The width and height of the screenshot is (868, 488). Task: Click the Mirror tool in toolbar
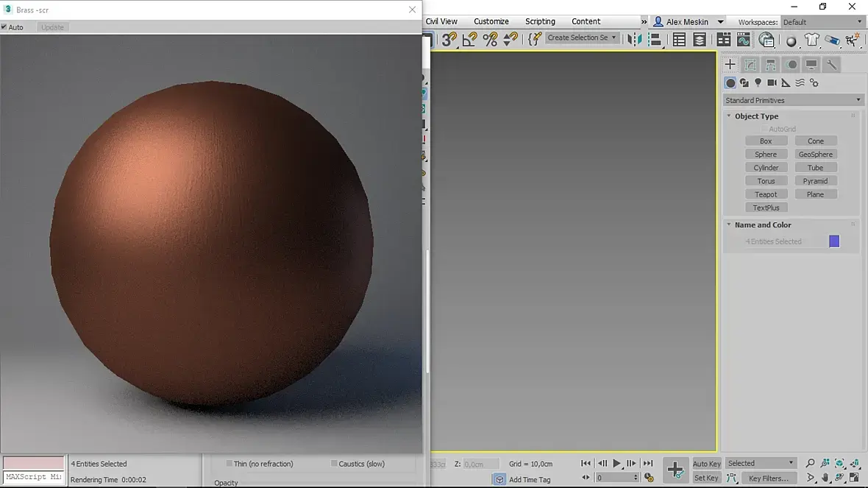click(x=634, y=39)
